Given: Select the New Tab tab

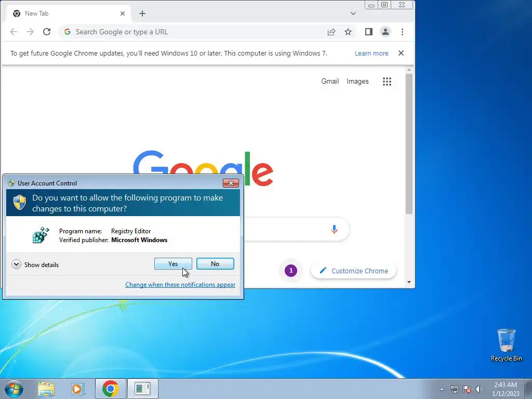Looking at the screenshot, I should pos(69,14).
